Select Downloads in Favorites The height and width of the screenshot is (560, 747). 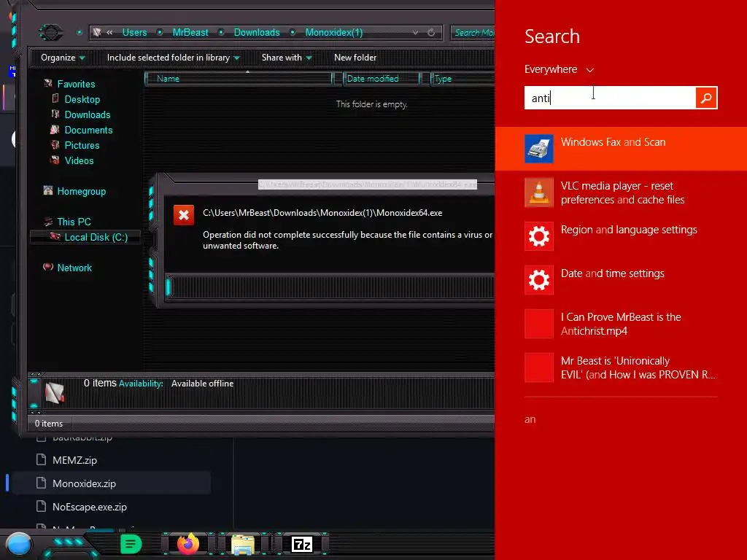click(x=88, y=114)
